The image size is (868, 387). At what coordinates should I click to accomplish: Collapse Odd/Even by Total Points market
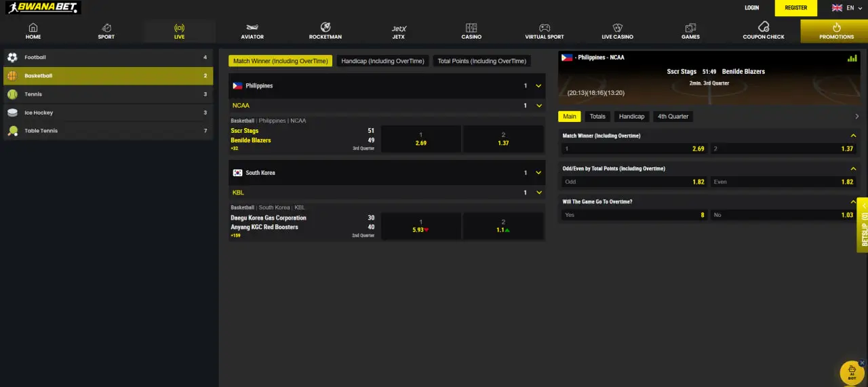(853, 168)
